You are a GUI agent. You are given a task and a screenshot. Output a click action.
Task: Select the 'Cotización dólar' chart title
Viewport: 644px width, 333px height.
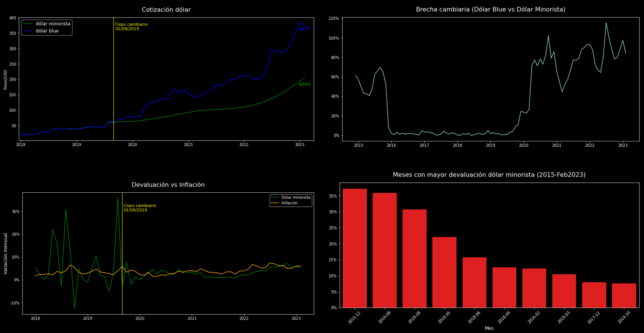point(166,9)
